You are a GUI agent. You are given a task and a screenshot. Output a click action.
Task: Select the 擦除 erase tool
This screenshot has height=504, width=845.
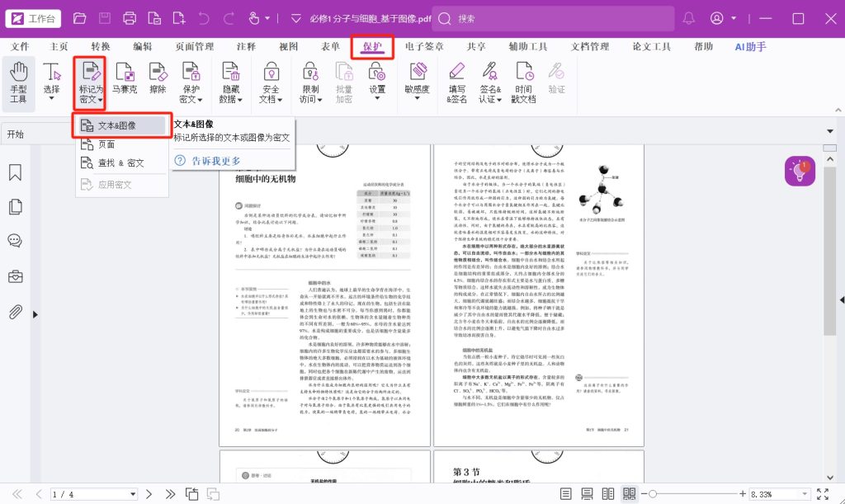coord(157,80)
